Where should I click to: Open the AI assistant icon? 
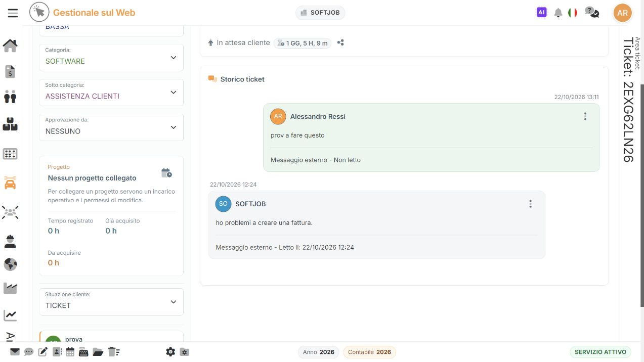click(x=541, y=13)
